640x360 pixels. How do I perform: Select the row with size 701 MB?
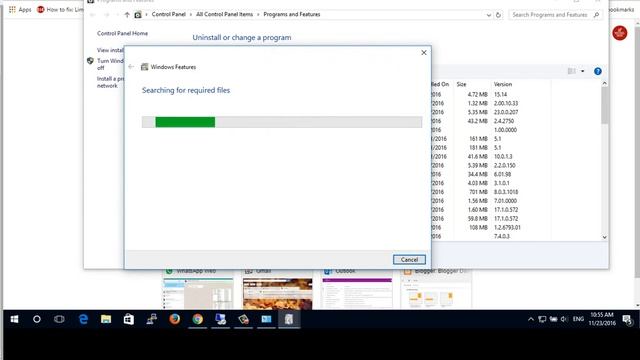coord(478,192)
